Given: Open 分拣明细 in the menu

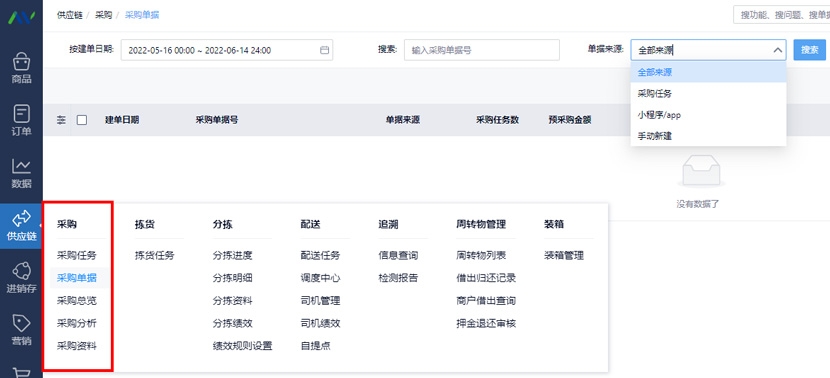Looking at the screenshot, I should click(x=232, y=278).
